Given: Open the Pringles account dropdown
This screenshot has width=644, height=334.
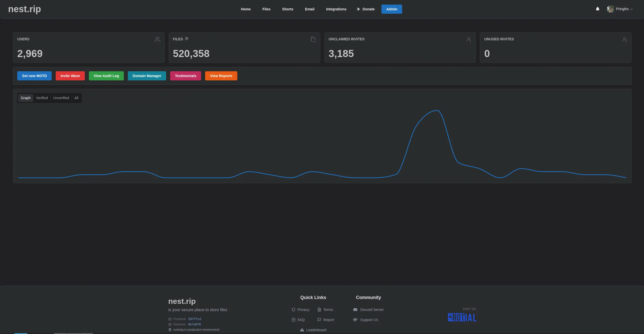Looking at the screenshot, I should point(620,9).
